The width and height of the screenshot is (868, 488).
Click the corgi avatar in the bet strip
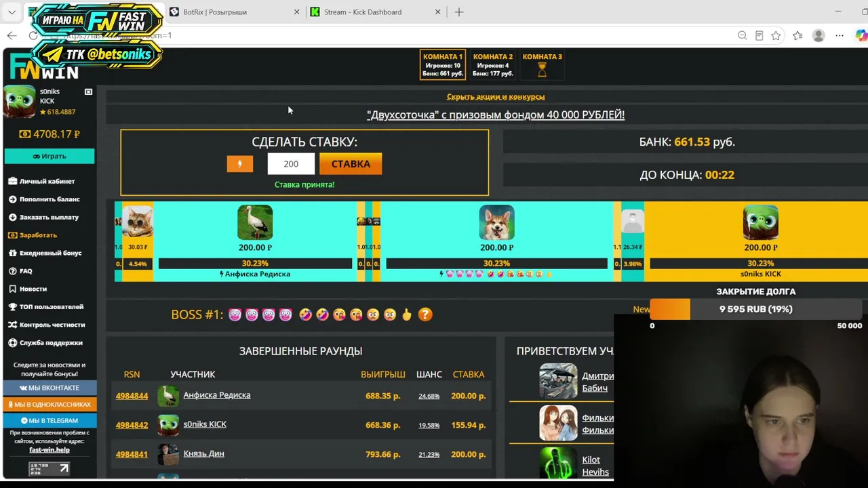click(496, 222)
